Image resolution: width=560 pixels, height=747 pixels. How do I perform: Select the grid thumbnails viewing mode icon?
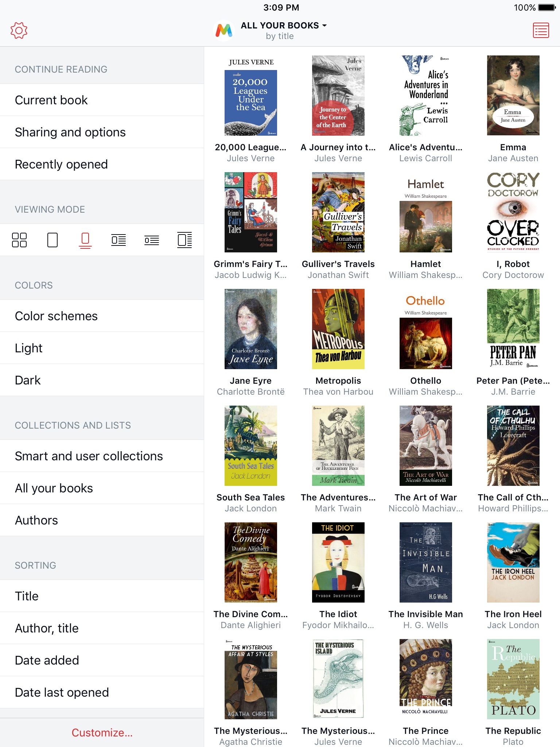19,240
